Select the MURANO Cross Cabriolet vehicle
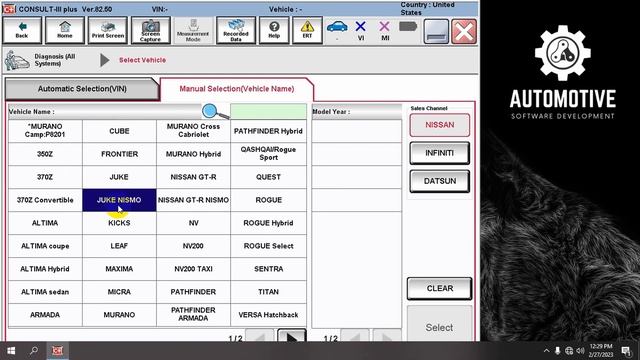The height and width of the screenshot is (360, 640). [193, 131]
